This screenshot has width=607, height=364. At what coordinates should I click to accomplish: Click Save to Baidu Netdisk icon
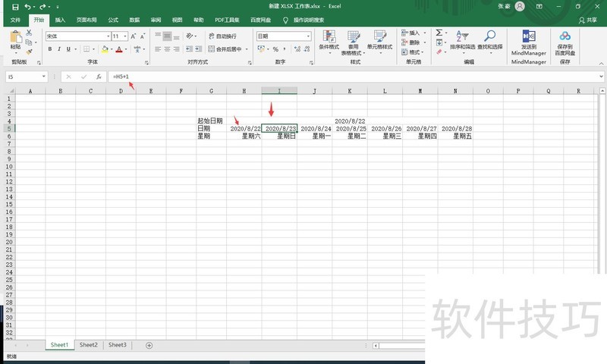[565, 36]
